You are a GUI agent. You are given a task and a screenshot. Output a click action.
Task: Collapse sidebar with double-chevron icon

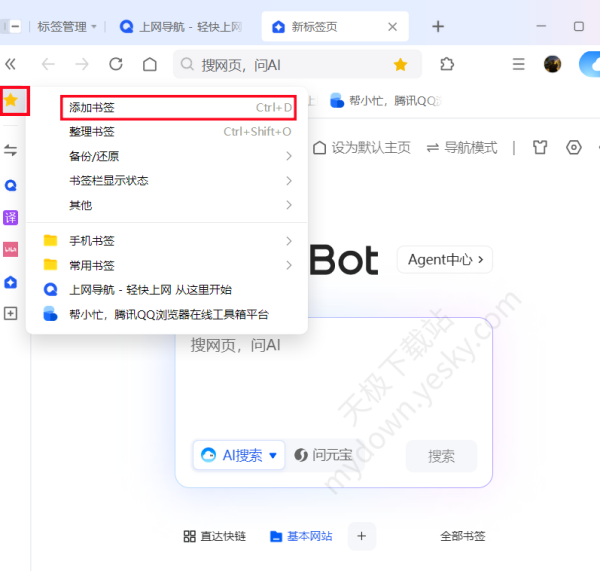(x=11, y=64)
